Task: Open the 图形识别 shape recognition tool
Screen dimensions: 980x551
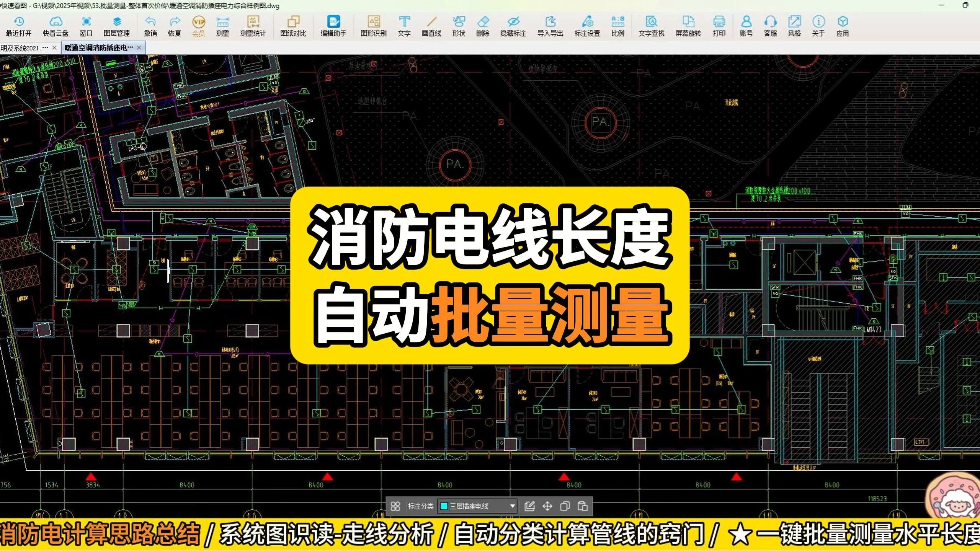Action: point(373,26)
